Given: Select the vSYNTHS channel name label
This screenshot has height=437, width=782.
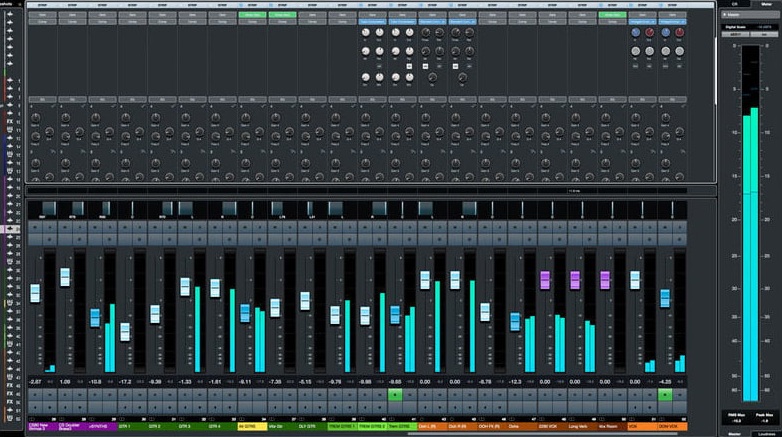Looking at the screenshot, I should pos(102,427).
